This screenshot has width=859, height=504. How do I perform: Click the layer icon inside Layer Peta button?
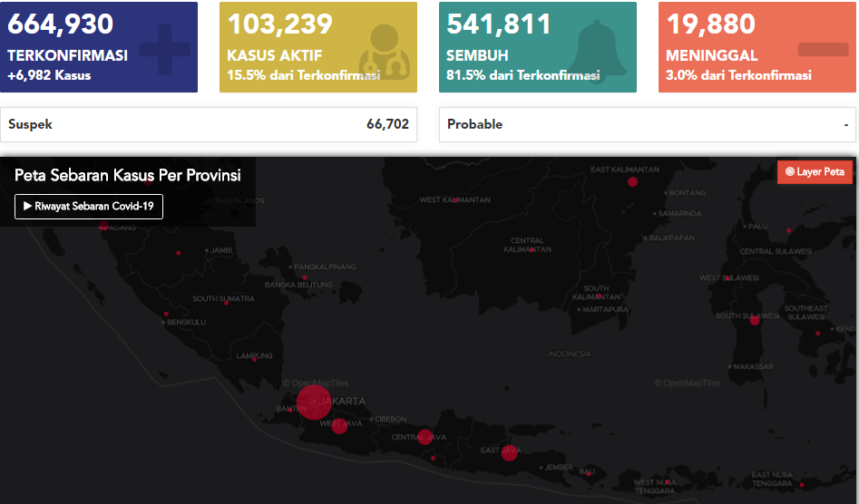click(790, 172)
